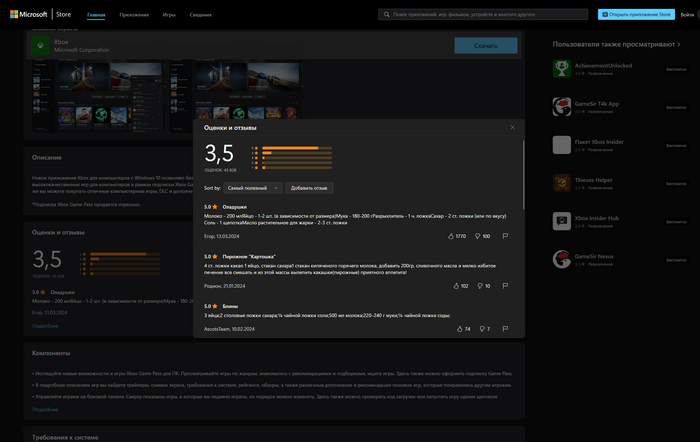Close the Оценки и отзывы dialog
700x442 pixels.
coord(513,127)
